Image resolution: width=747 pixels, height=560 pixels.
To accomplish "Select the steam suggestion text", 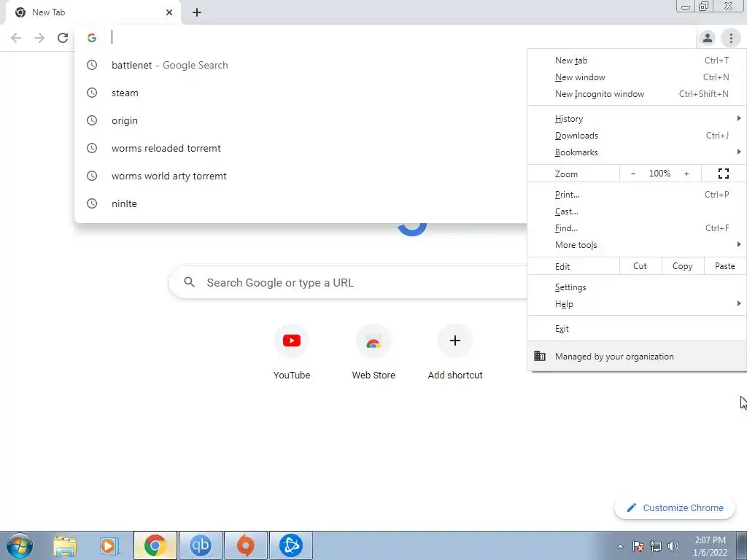I will coord(125,93).
